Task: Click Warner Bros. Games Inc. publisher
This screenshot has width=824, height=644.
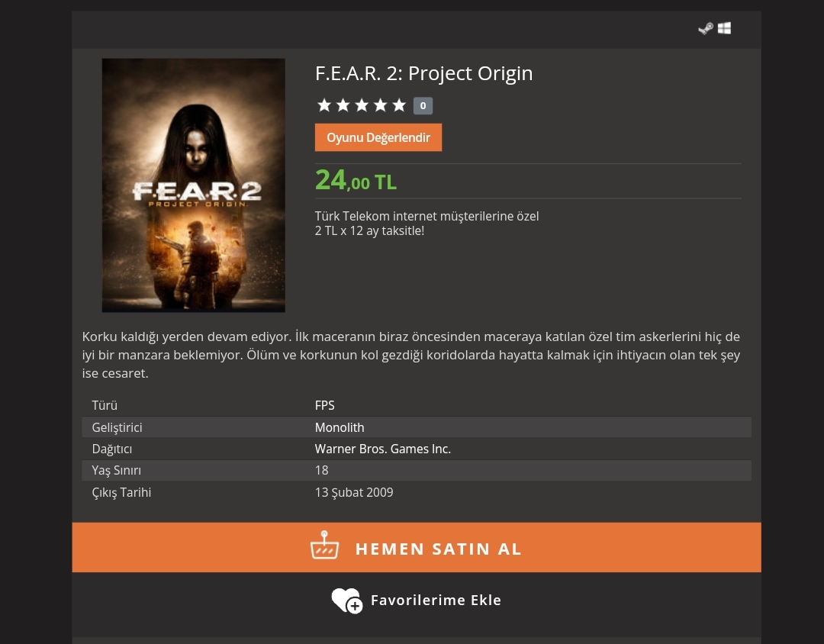Action: tap(383, 449)
